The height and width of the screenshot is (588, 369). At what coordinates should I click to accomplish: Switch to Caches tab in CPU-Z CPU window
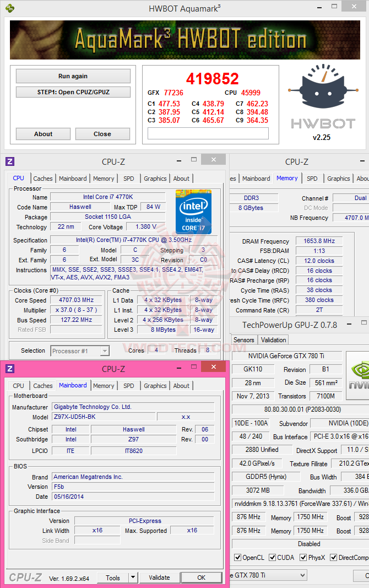(43, 179)
